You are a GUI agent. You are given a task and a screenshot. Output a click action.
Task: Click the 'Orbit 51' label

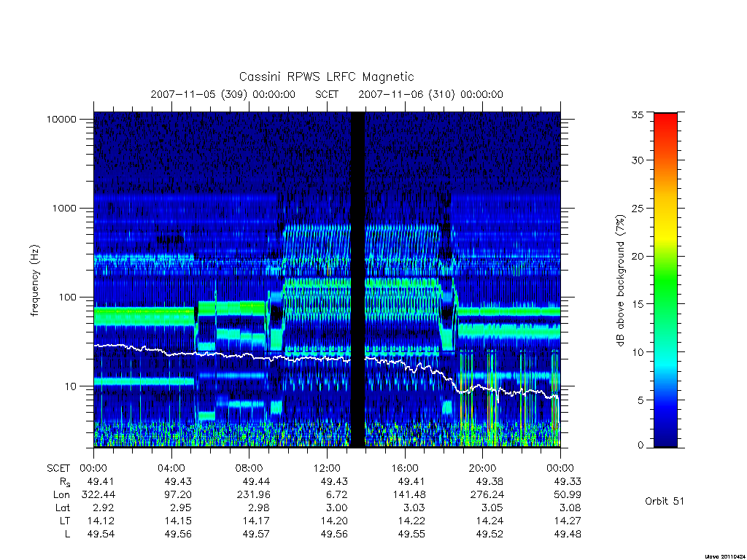coord(664,501)
